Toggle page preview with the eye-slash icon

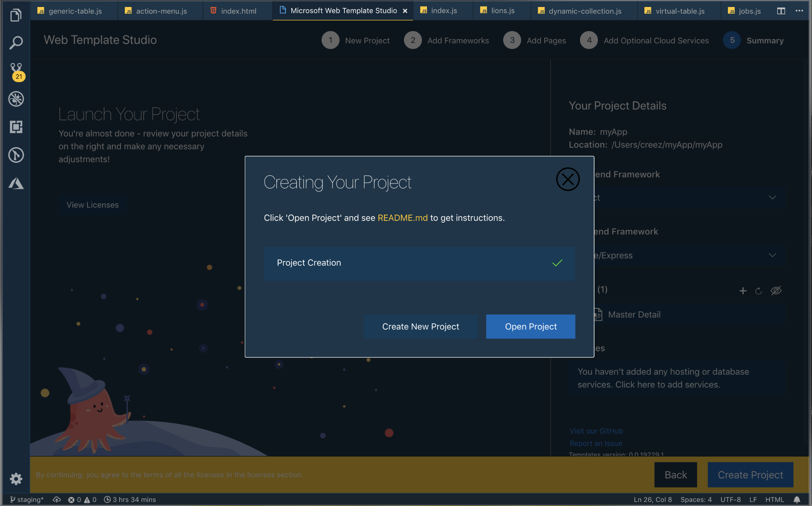(x=776, y=291)
